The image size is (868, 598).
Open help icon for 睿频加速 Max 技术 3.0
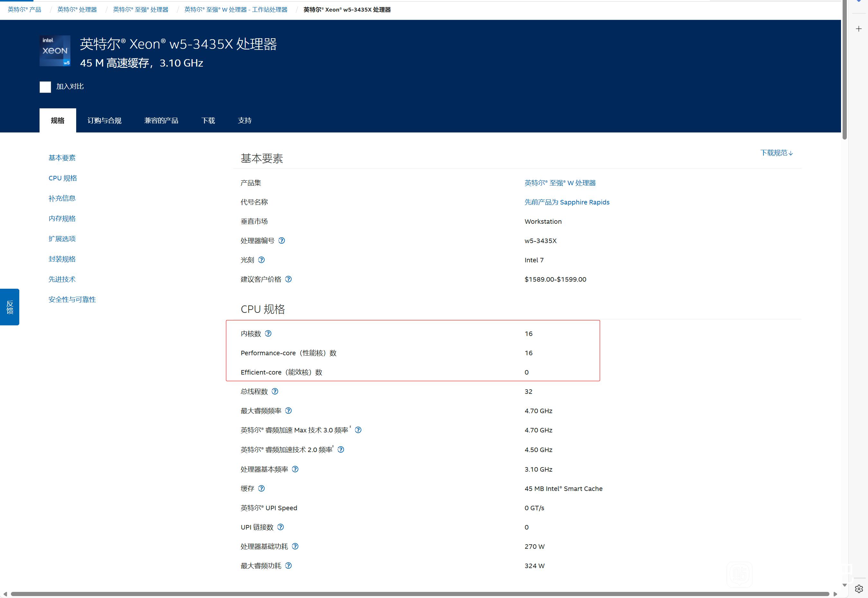(358, 430)
